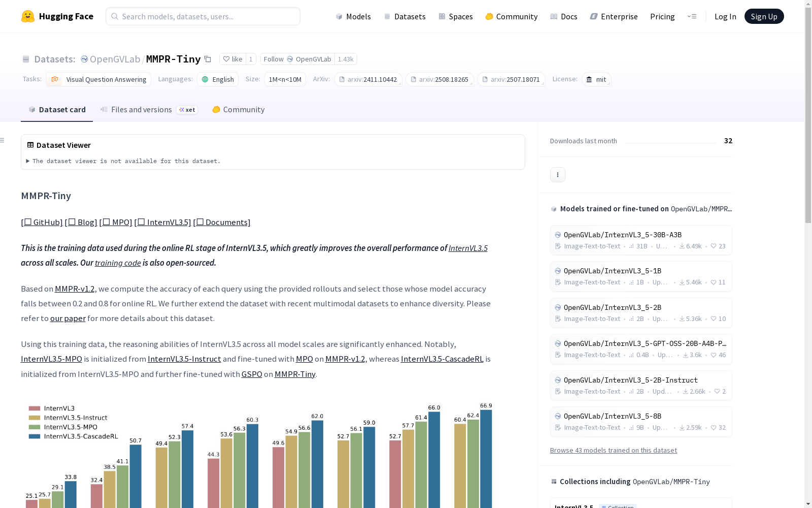This screenshot has height=508, width=812.
Task: Open the bracketed InternVL3.5 link
Action: point(163,222)
